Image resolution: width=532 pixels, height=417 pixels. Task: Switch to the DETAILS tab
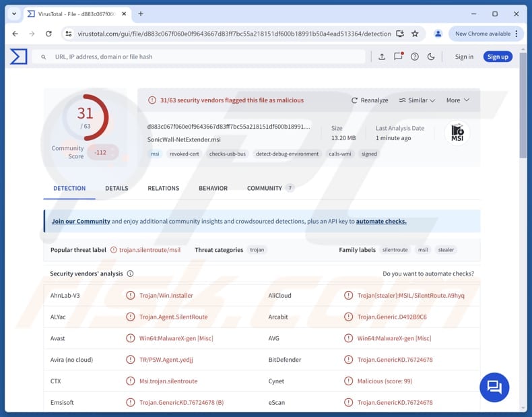[117, 188]
